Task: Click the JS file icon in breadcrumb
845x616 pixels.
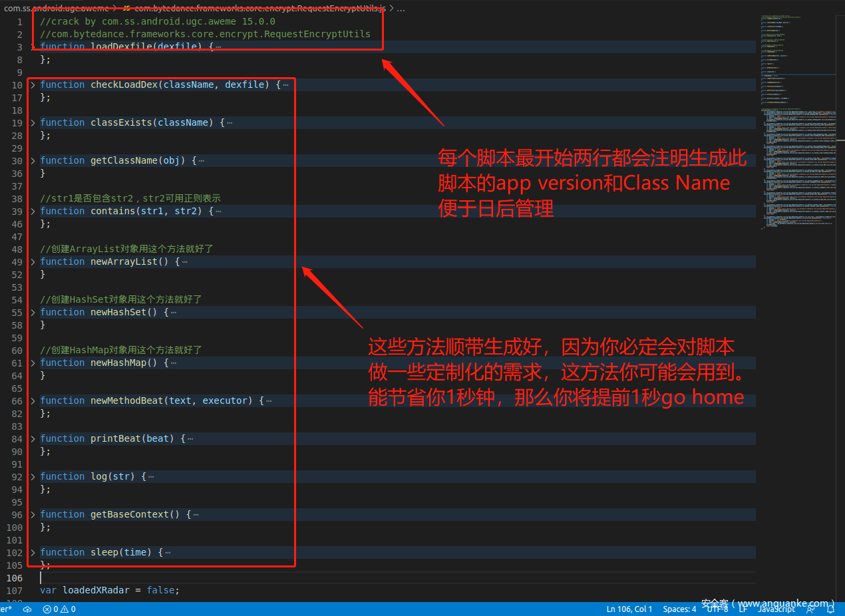Action: 126,9
